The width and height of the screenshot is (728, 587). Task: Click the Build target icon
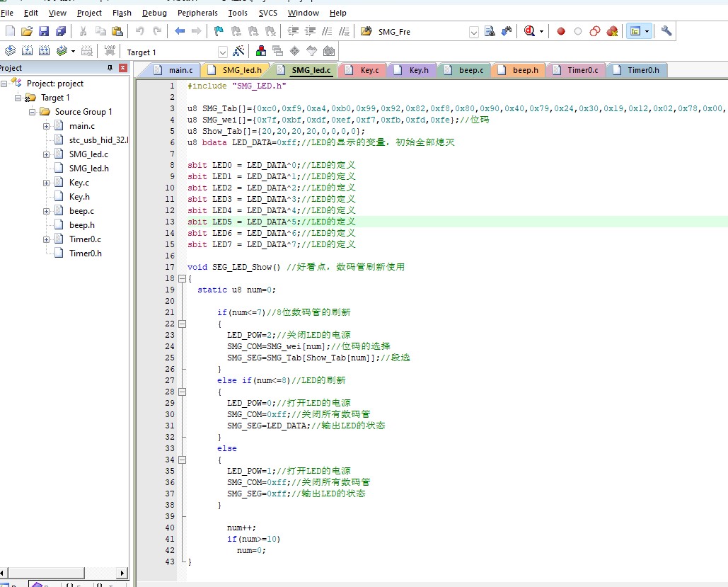pos(28,51)
